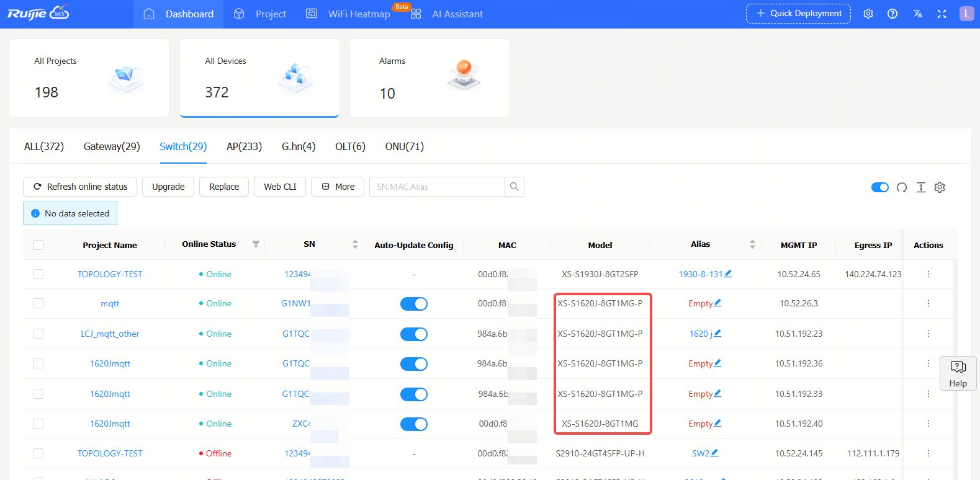
Task: Click the Quick Deployment button
Action: pos(798,14)
